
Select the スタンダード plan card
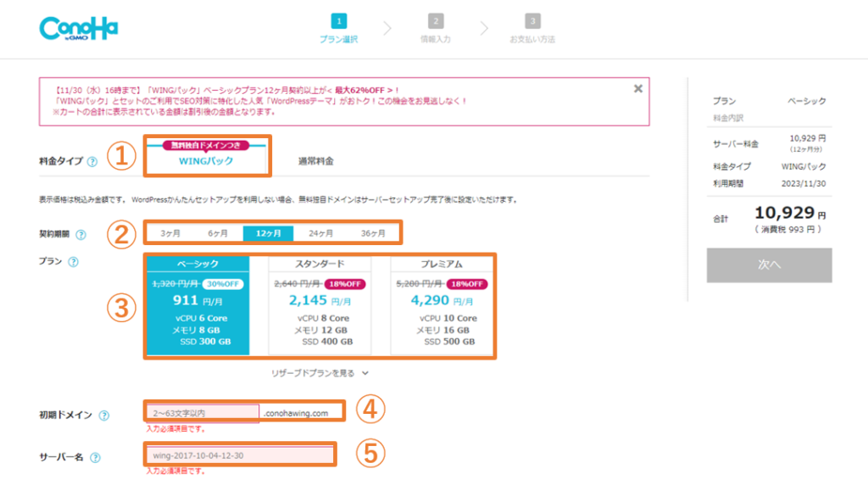[x=320, y=305]
